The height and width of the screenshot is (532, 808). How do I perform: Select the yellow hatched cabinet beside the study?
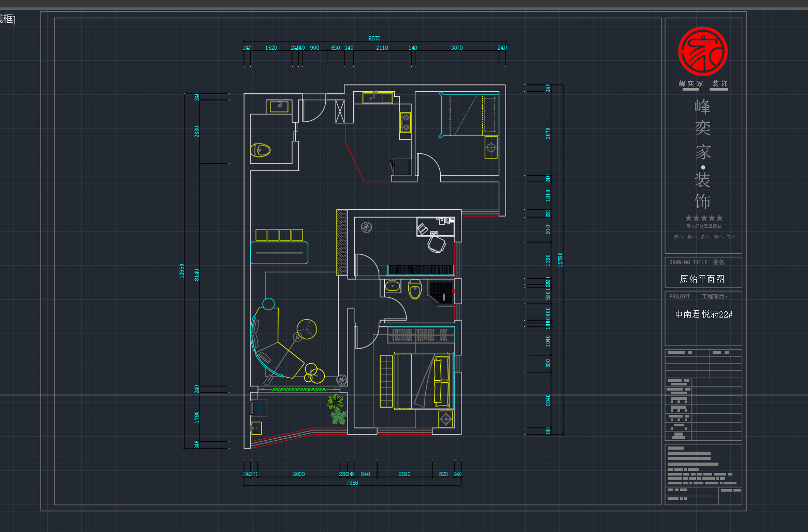tap(342, 242)
